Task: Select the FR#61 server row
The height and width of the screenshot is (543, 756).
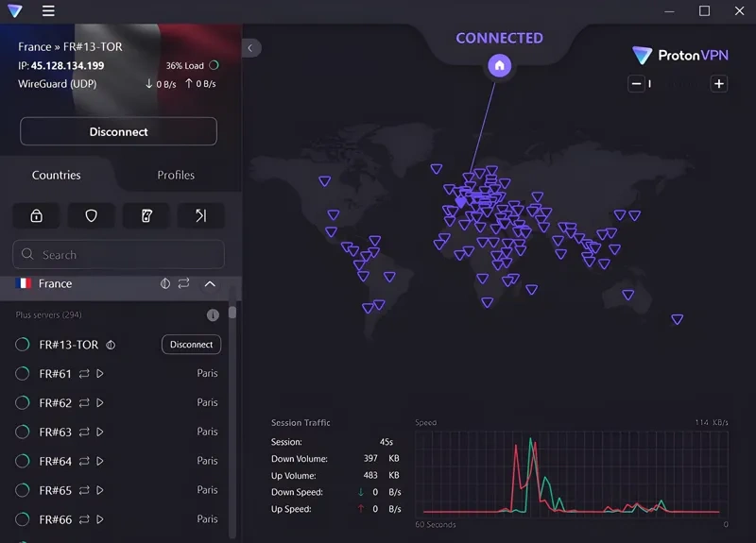Action: (115, 373)
